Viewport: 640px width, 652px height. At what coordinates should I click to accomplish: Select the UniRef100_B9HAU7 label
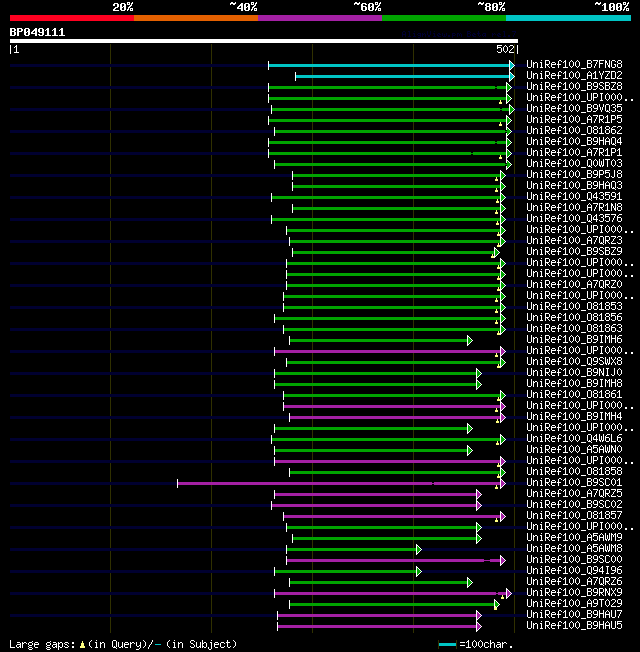[x=574, y=615]
